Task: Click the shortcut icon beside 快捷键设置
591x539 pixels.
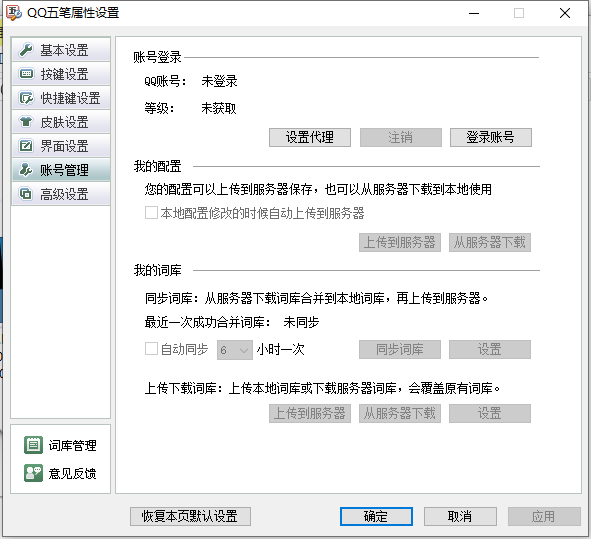Action: point(26,98)
